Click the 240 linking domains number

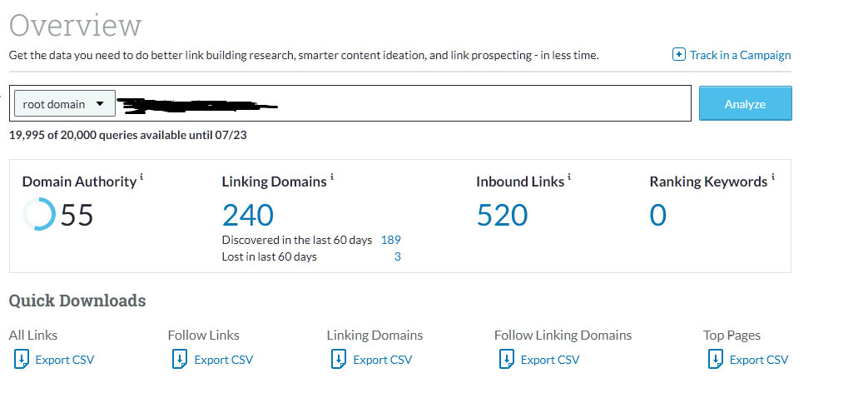248,216
